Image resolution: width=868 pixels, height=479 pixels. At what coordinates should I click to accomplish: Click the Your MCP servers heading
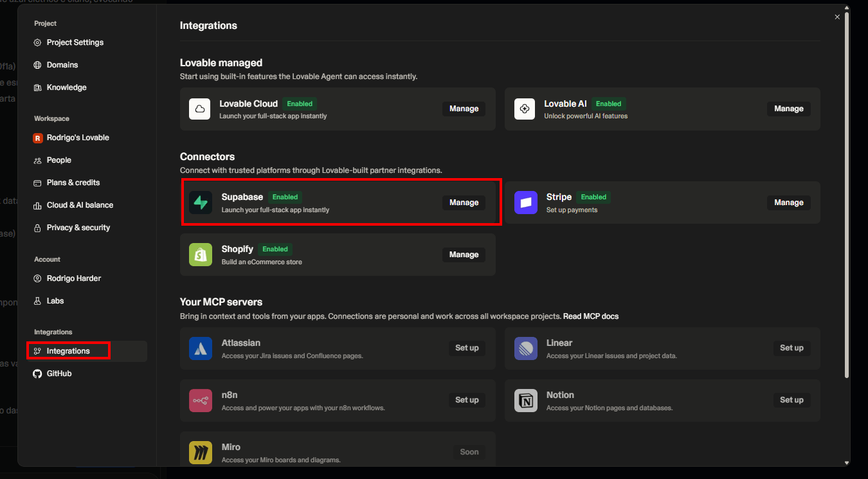click(221, 302)
